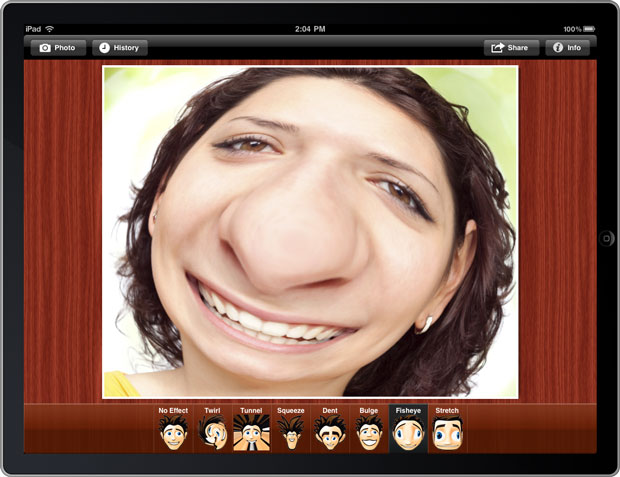The height and width of the screenshot is (477, 620).
Task: Choose the Tunnel effect icon
Action: pyautogui.click(x=251, y=434)
